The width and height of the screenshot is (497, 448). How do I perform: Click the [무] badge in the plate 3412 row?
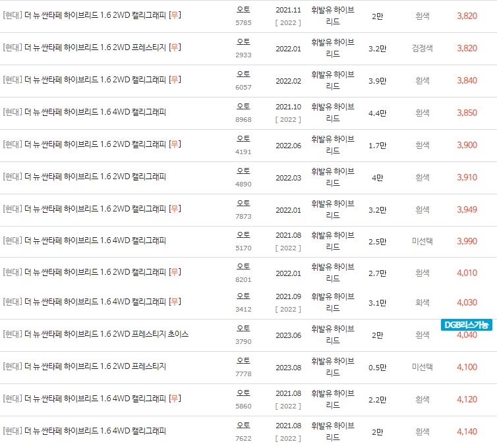click(175, 302)
